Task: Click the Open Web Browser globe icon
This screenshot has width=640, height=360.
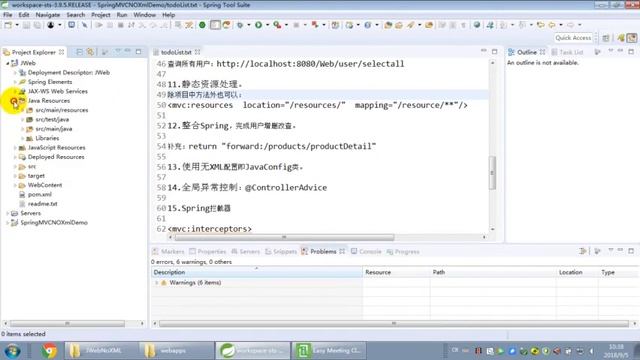Action: [x=477, y=25]
